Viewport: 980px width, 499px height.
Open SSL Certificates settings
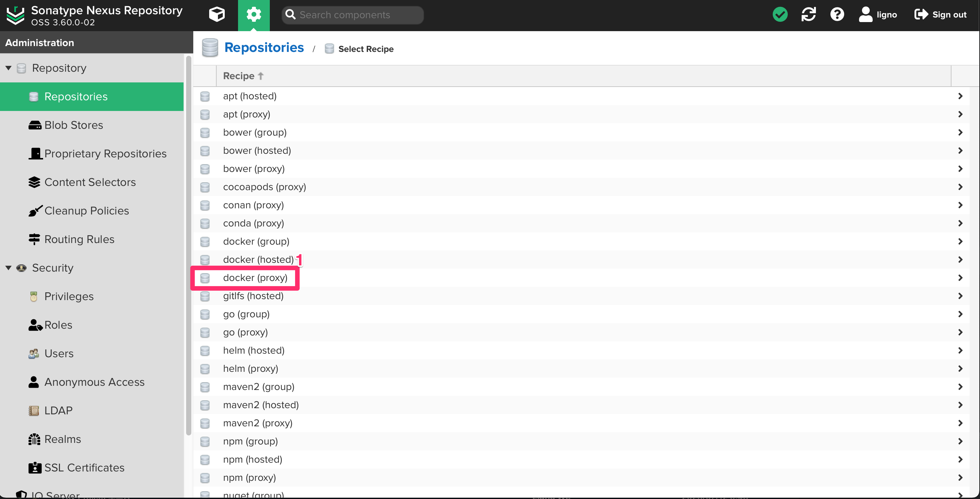pyautogui.click(x=84, y=468)
